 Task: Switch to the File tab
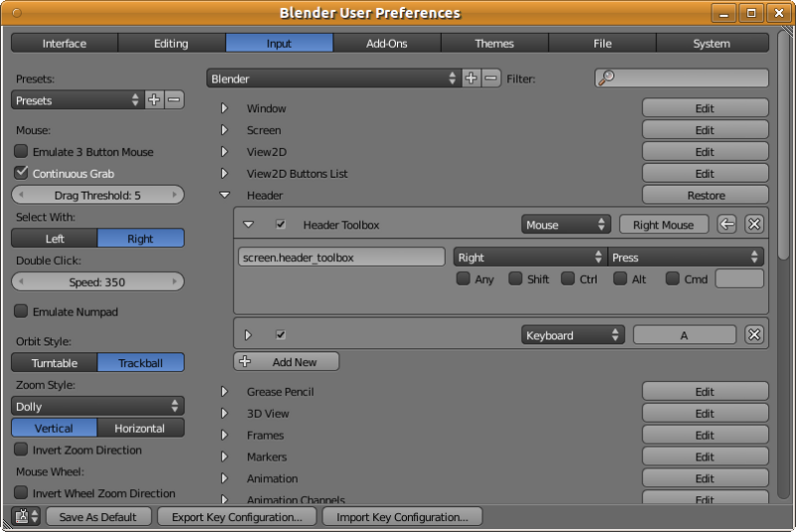coord(603,43)
